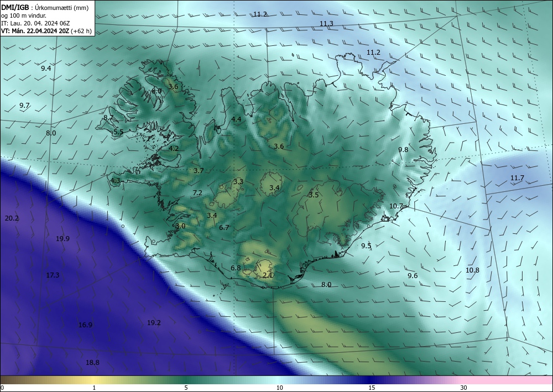This screenshot has width=553, height=392.
Task: Click the color scale label 5
Action: coord(186,388)
